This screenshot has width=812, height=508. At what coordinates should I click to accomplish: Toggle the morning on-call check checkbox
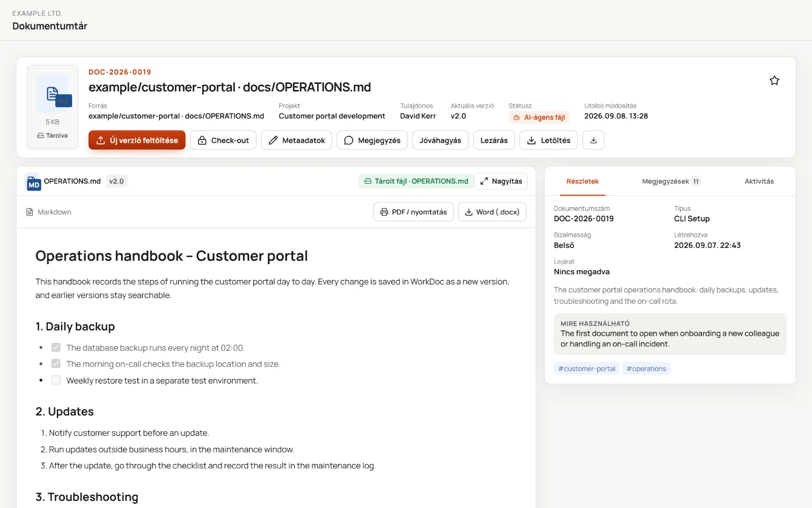(x=56, y=364)
